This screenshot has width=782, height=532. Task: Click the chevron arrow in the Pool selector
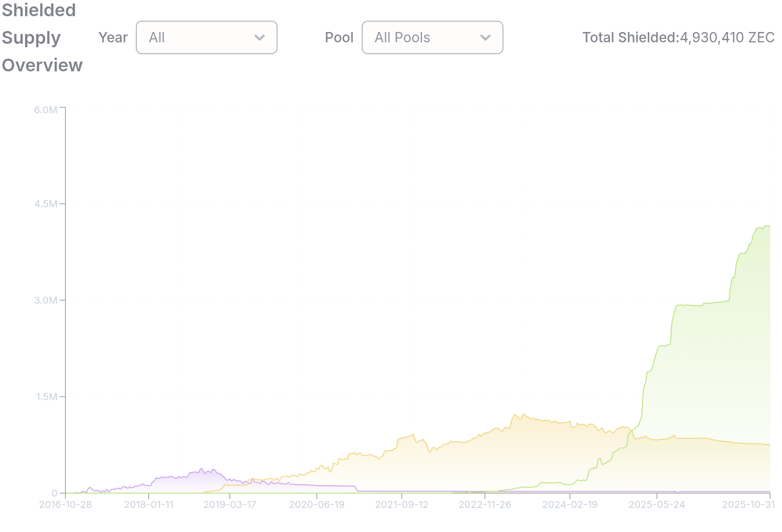coord(486,37)
